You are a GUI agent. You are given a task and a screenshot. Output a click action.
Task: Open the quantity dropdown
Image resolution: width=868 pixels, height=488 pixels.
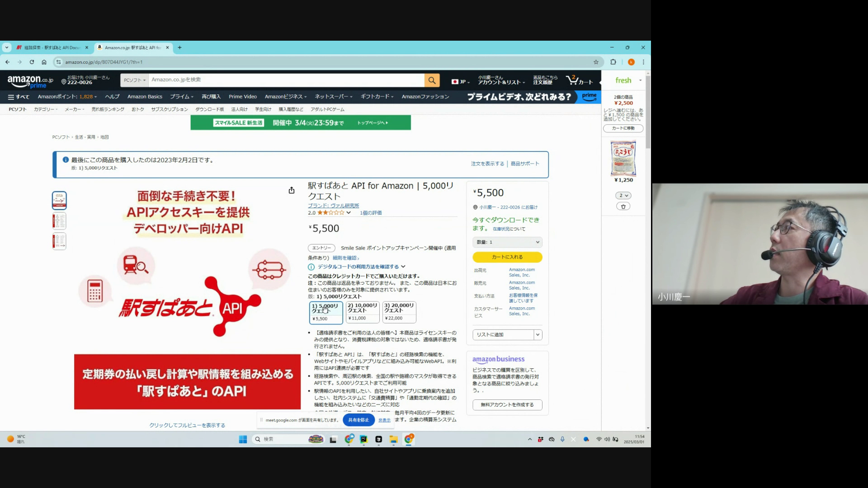[507, 242]
